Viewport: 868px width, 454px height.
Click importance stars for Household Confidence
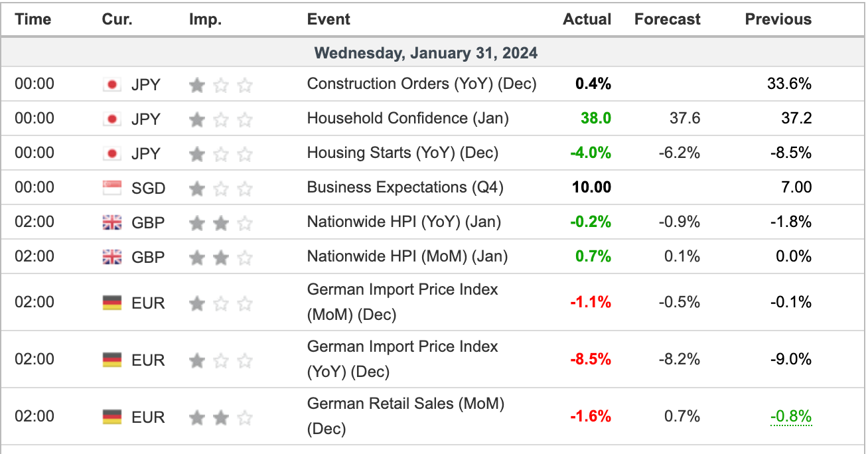[x=220, y=119]
